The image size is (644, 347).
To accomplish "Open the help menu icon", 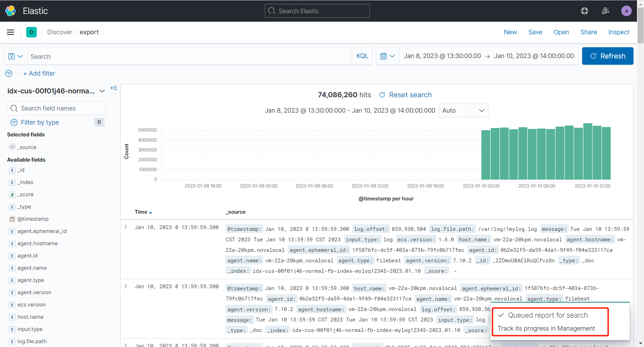I will tap(584, 11).
